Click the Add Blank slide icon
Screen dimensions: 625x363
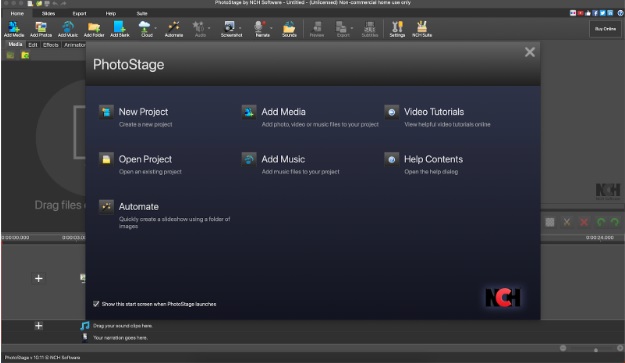coord(120,29)
